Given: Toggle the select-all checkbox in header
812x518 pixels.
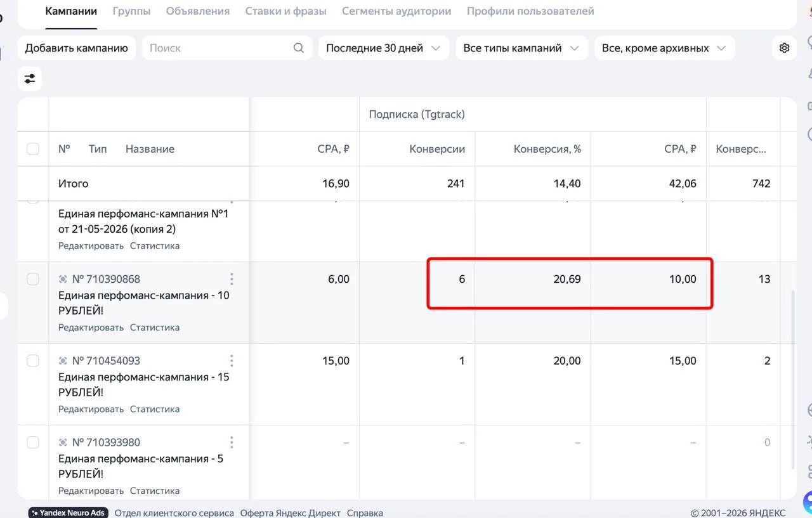Looking at the screenshot, I should click(33, 149).
